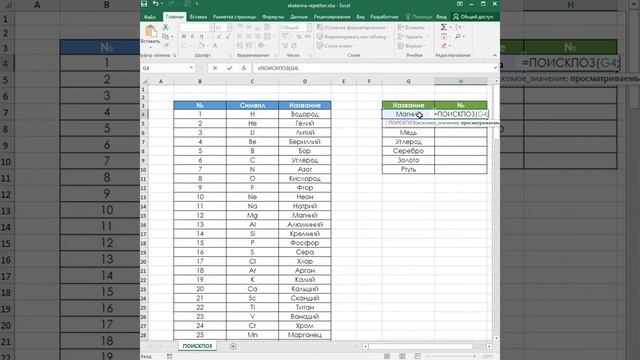
Task: Select column C header
Action: coord(252,81)
